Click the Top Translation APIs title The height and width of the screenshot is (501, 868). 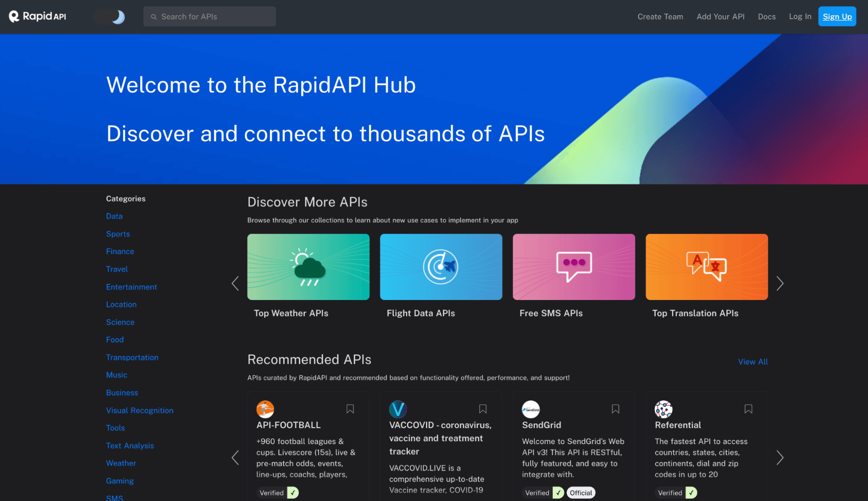click(695, 313)
